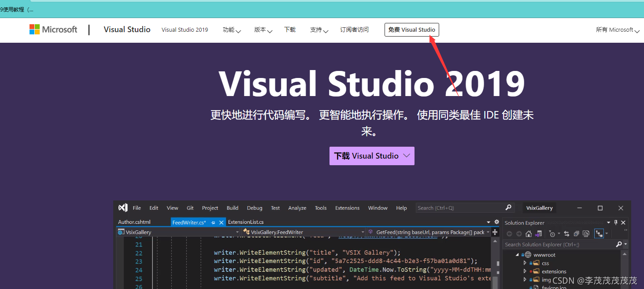Screen dimensions: 644x289
Task: Click the favicon.ico file icon
Action: click(535, 287)
